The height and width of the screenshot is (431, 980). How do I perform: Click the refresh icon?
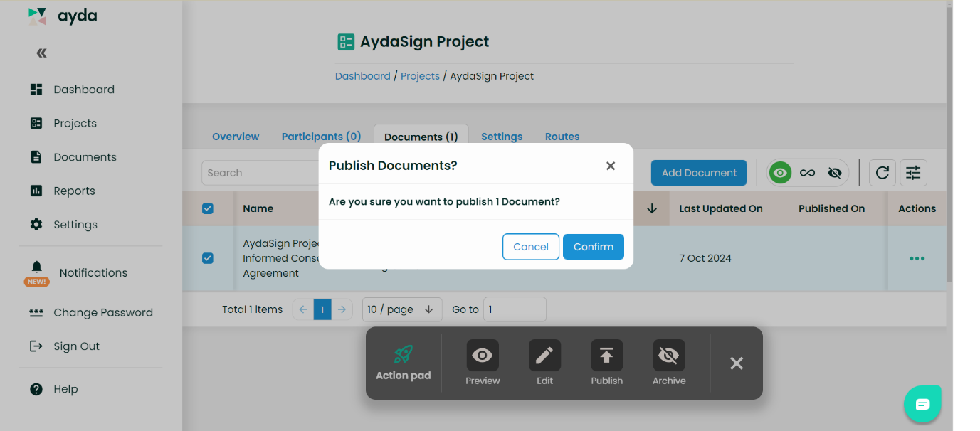point(882,173)
